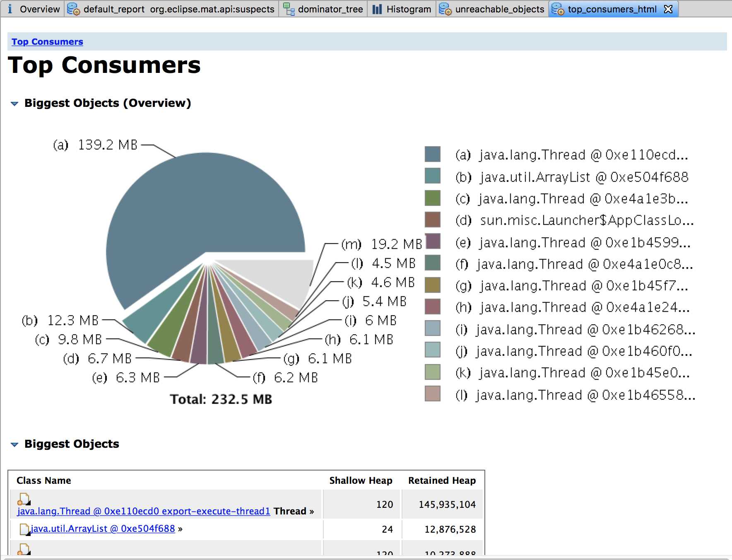Click legend swatch (d) sun.misc.Launcher
The width and height of the screenshot is (732, 560).
pyautogui.click(x=433, y=220)
